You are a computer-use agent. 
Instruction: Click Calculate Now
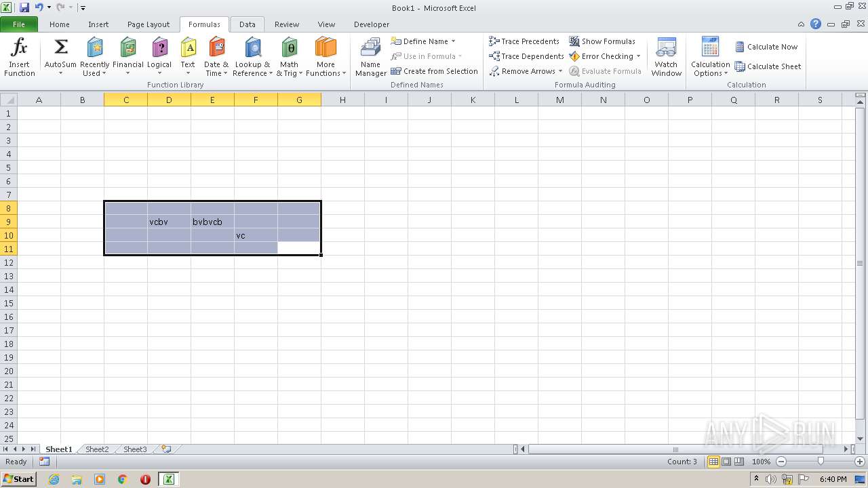tap(766, 47)
